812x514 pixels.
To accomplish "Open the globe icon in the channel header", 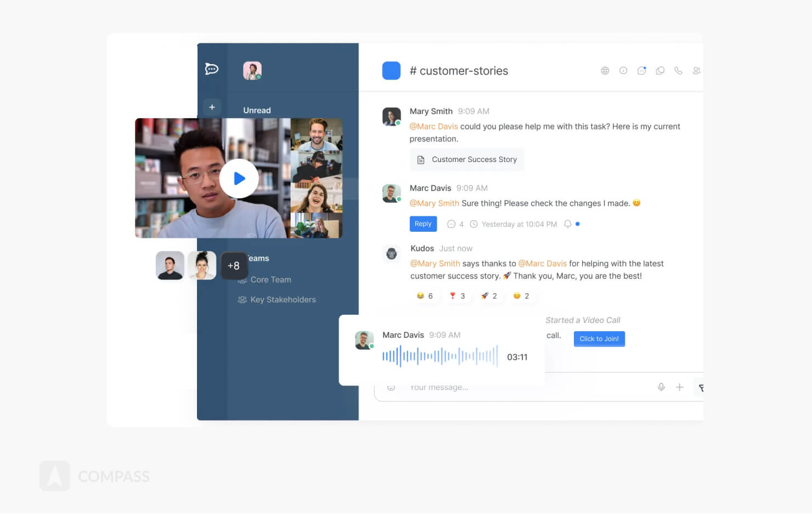I will coord(605,71).
